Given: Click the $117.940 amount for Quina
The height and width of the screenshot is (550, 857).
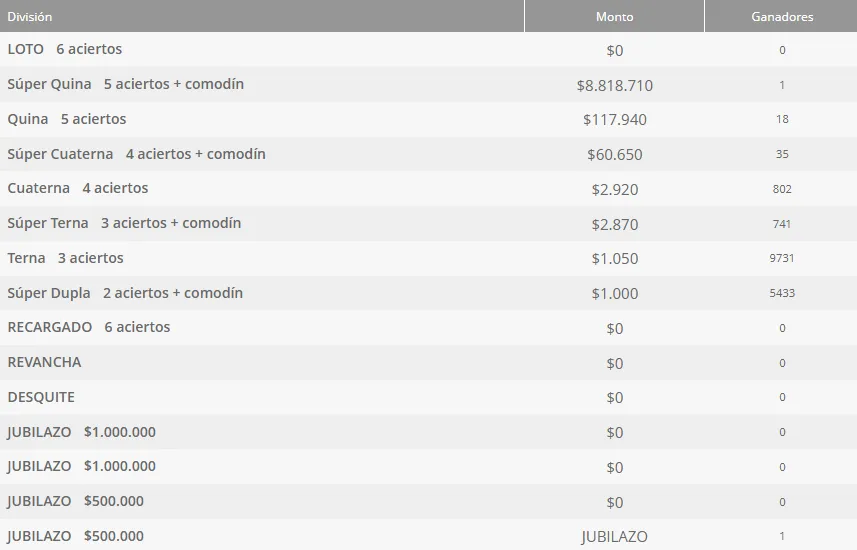Looking at the screenshot, I should (x=614, y=119).
